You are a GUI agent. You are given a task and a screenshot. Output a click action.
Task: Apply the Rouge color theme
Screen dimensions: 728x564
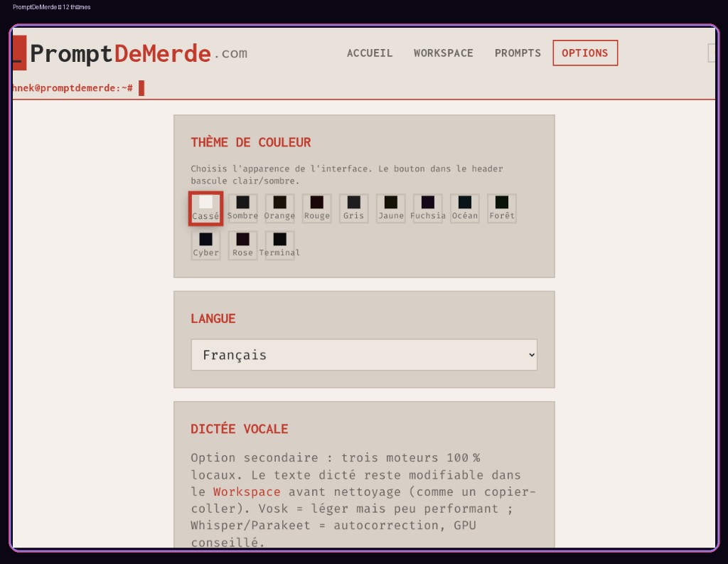coord(316,208)
